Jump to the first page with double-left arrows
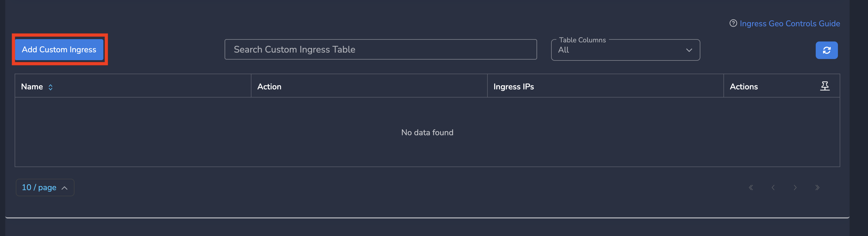Screen dimensions: 868x236 [751, 188]
